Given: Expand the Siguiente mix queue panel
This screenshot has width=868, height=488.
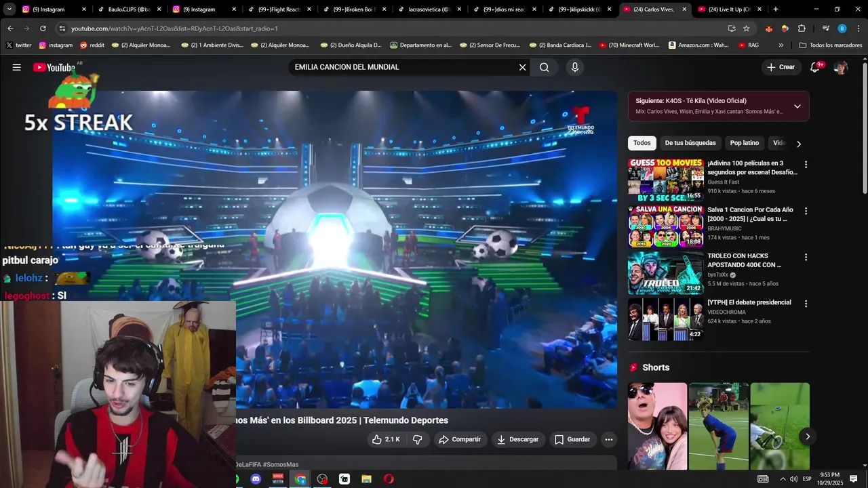Looking at the screenshot, I should [797, 106].
